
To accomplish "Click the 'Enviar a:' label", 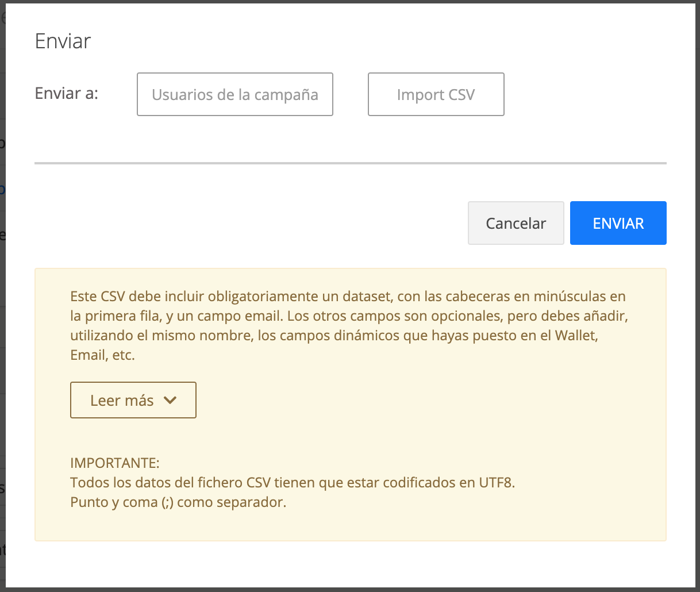I will tap(67, 93).
